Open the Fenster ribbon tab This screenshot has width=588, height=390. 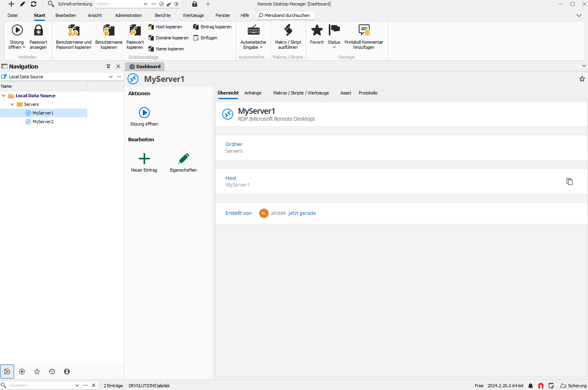(x=223, y=15)
